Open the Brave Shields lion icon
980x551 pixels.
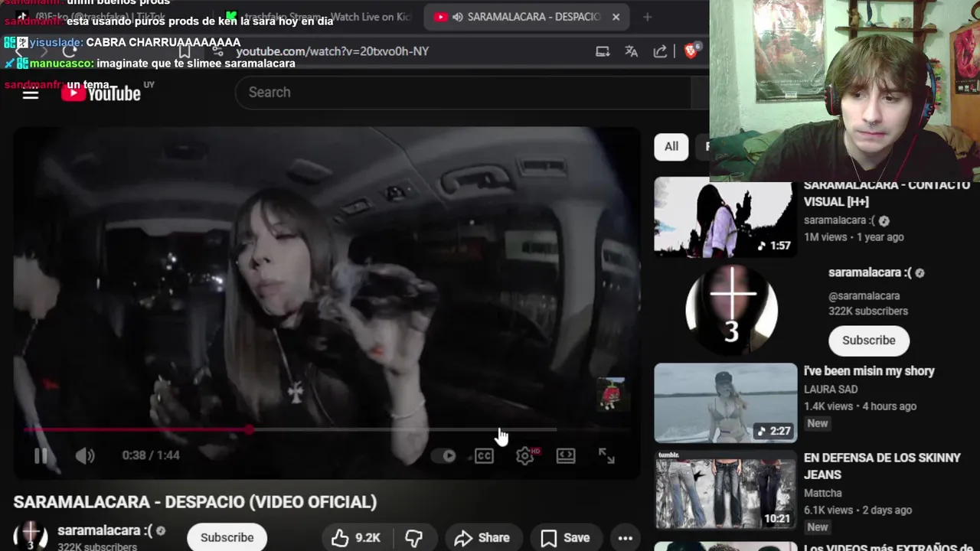[690, 51]
